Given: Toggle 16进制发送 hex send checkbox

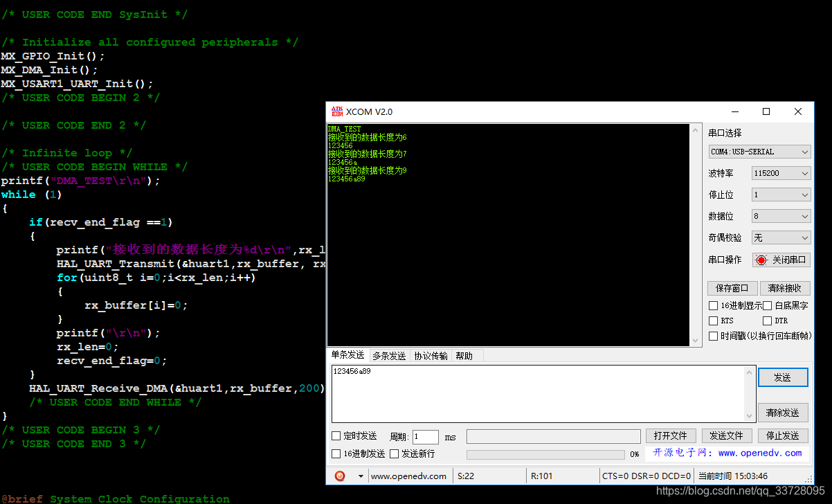Looking at the screenshot, I should [336, 454].
